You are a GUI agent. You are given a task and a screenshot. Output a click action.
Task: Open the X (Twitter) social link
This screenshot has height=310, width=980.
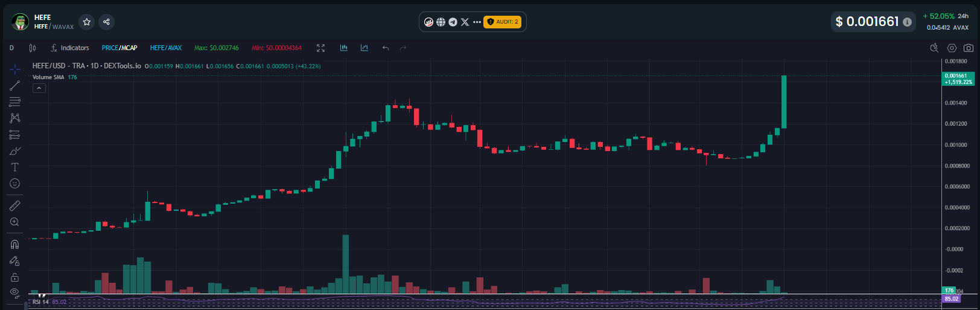pos(465,22)
